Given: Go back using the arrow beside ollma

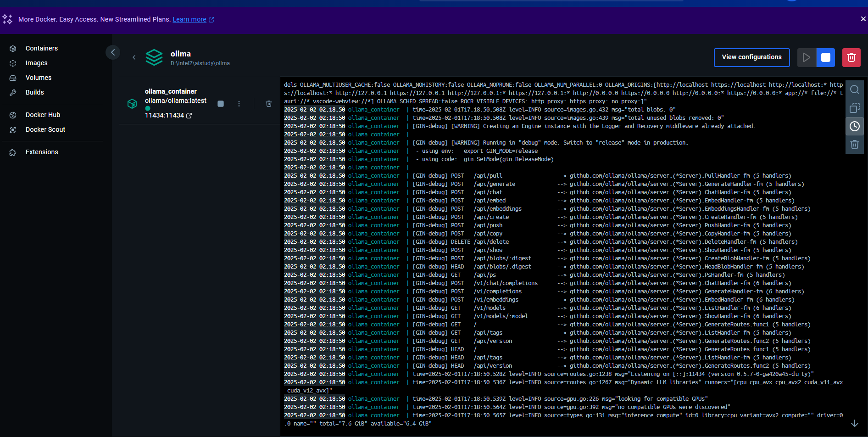Looking at the screenshot, I should coord(134,57).
